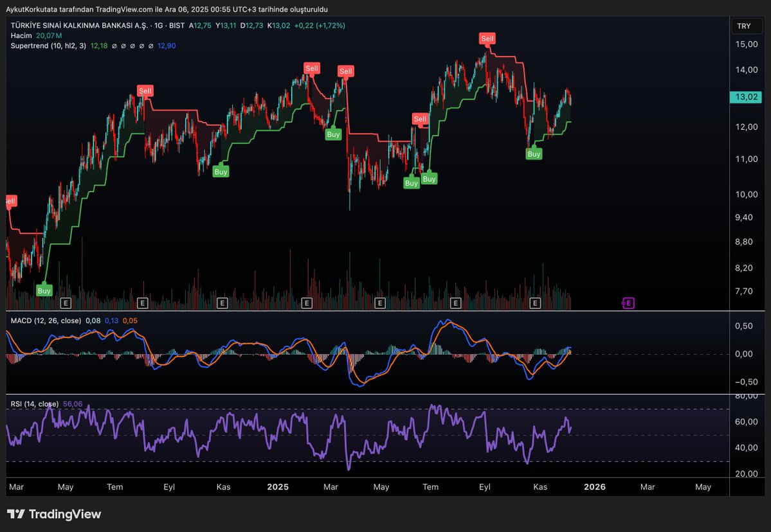Image resolution: width=771 pixels, height=532 pixels.
Task: Click the Buy signal above Kas 2024
Action: [x=221, y=172]
